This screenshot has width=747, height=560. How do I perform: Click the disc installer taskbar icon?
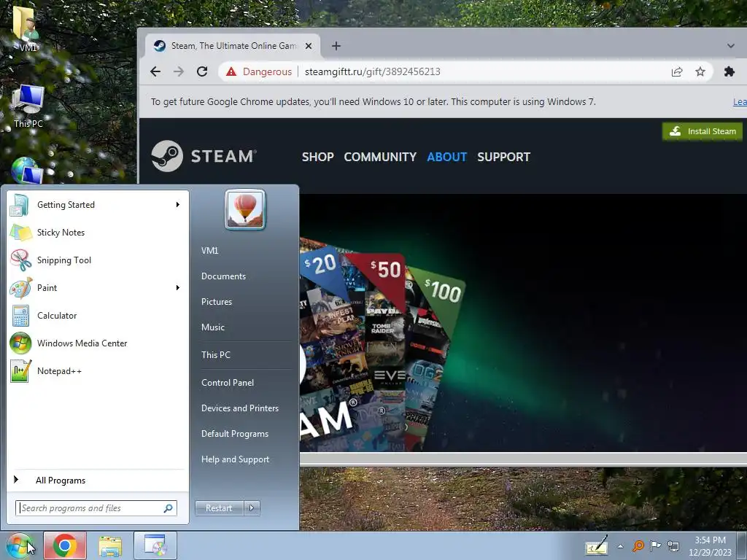(x=155, y=545)
